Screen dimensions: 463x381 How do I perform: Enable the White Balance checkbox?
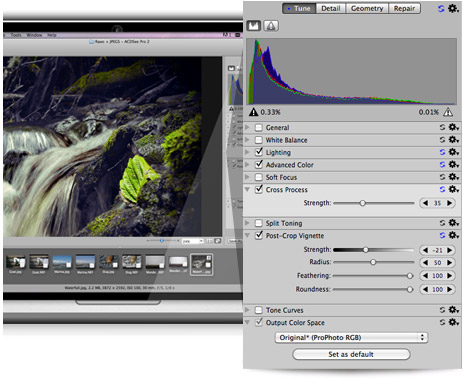[x=259, y=140]
